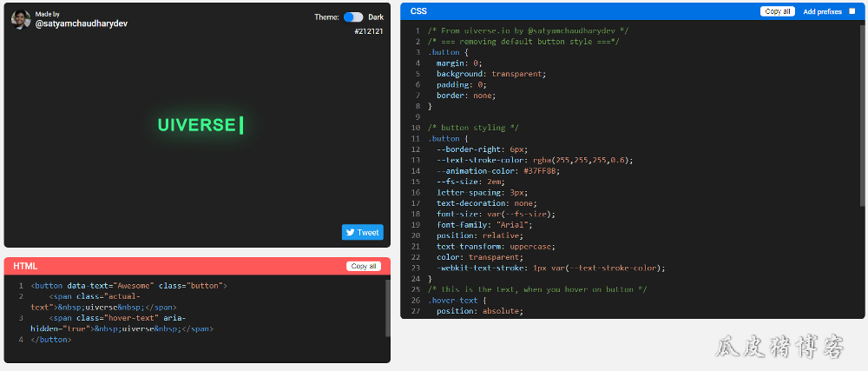Enable the Add prefixes checkbox
The width and height of the screenshot is (868, 371).
[x=852, y=11]
